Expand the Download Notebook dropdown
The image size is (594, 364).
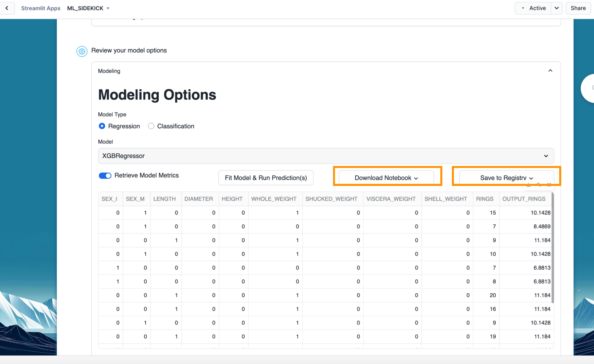(x=386, y=178)
